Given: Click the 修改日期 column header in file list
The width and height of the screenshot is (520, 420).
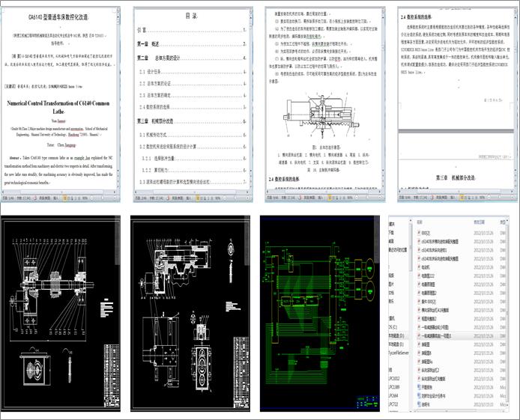Looking at the screenshot, I should (480, 222).
